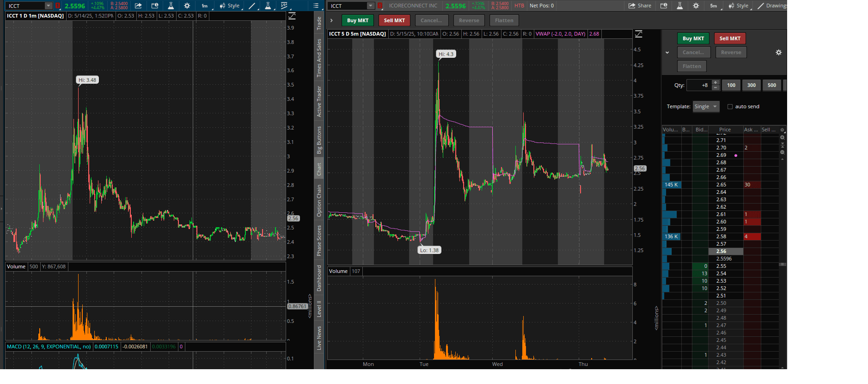868x384 pixels.
Task: Select the Chart sidebar tab
Action: pos(319,169)
